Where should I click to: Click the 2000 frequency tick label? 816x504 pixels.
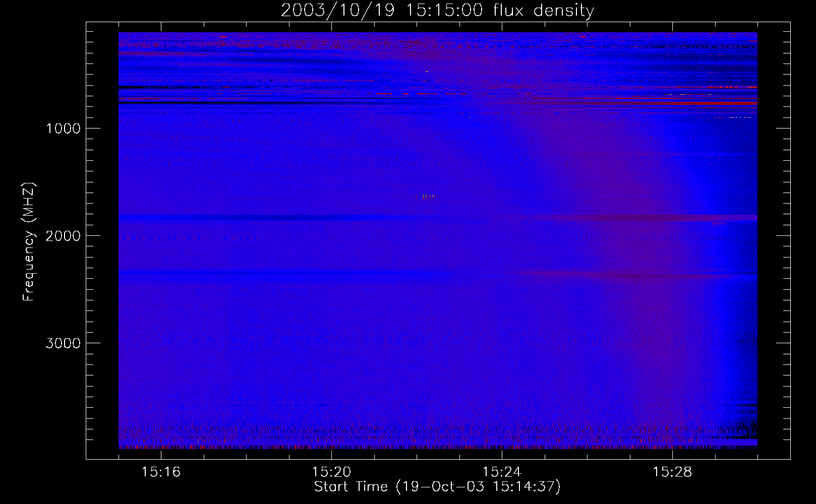[x=63, y=236]
